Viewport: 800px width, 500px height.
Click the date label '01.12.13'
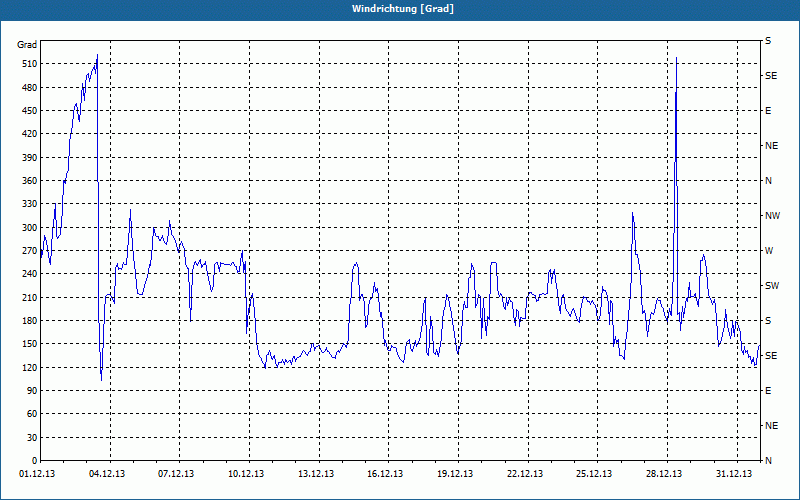coord(37,474)
